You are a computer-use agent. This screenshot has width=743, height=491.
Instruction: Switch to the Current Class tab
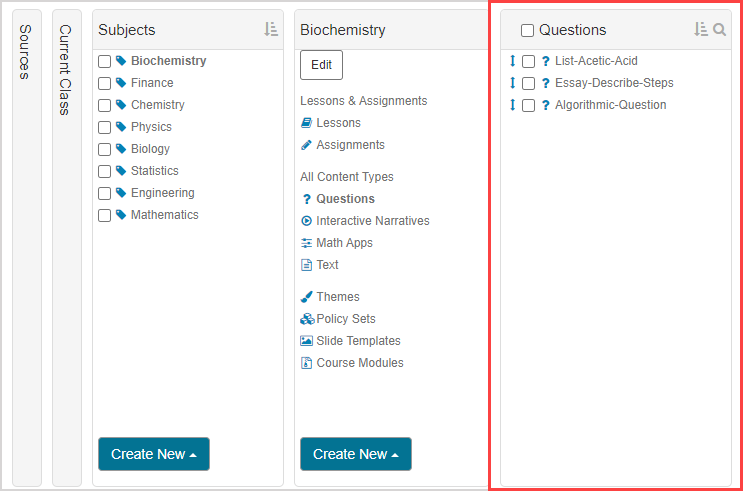pyautogui.click(x=66, y=70)
